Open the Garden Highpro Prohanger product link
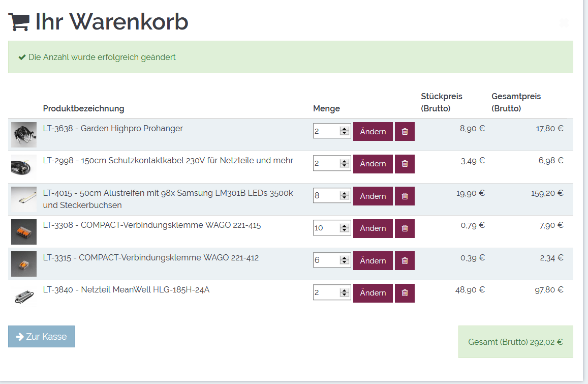 tap(113, 129)
